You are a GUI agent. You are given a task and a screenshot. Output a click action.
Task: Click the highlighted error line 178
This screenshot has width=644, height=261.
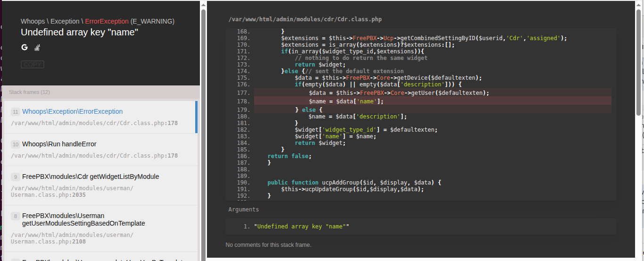(x=346, y=101)
